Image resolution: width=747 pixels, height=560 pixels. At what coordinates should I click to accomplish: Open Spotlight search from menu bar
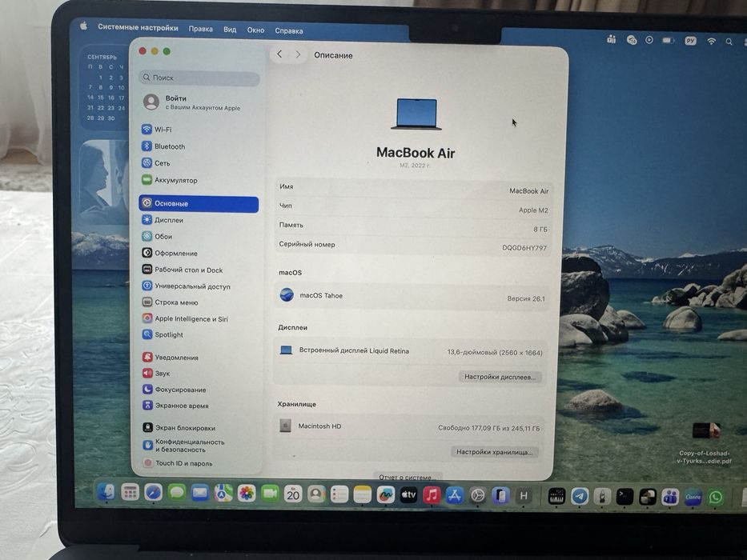tap(729, 42)
